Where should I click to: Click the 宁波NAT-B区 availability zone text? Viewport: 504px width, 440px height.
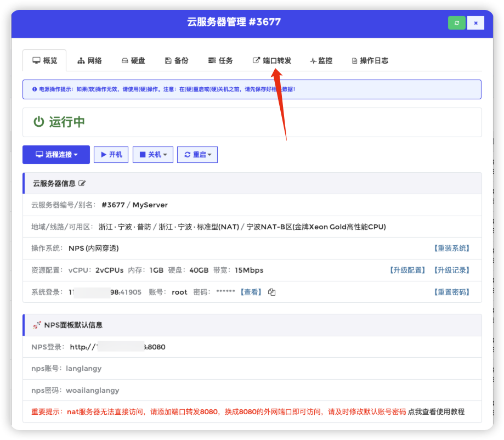point(316,227)
